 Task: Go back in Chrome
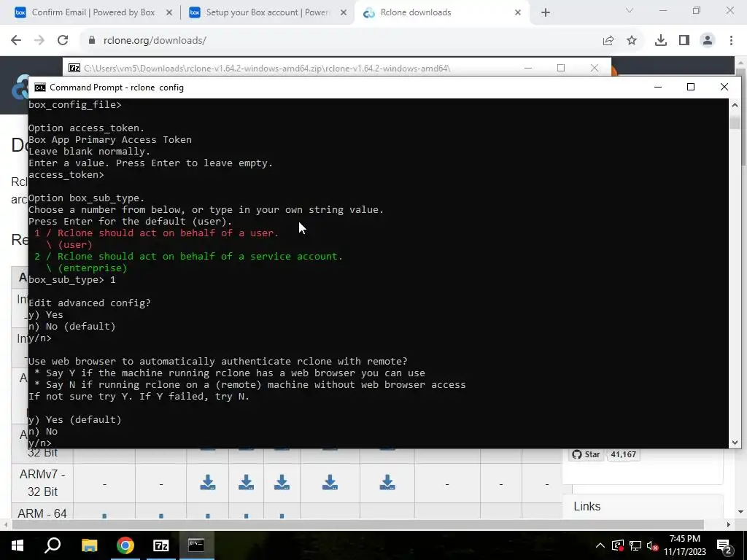(16, 41)
